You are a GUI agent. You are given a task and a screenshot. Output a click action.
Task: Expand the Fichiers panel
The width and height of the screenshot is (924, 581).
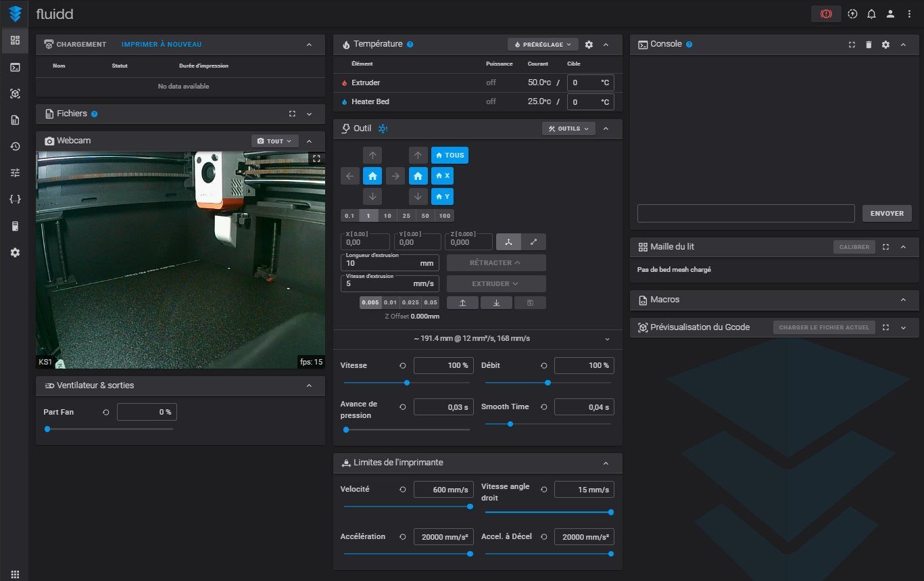(309, 114)
